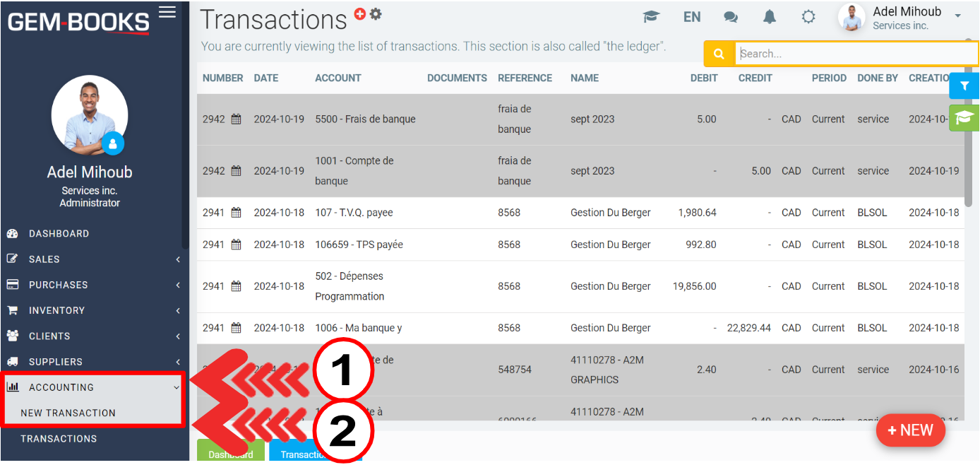Open the gear settings icon beside Transactions title
The height and width of the screenshot is (465, 980).
click(x=376, y=13)
